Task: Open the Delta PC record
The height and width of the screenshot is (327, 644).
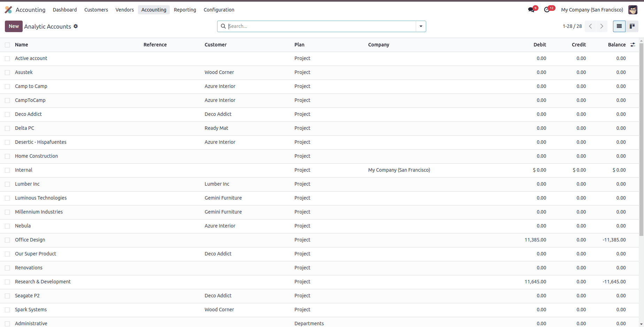Action: [25, 128]
